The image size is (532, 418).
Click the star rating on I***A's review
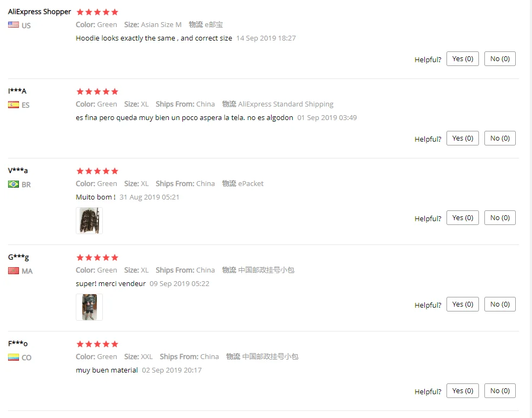[97, 91]
